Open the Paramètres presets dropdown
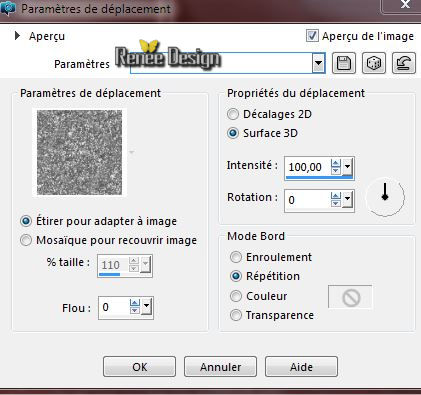 coord(319,63)
